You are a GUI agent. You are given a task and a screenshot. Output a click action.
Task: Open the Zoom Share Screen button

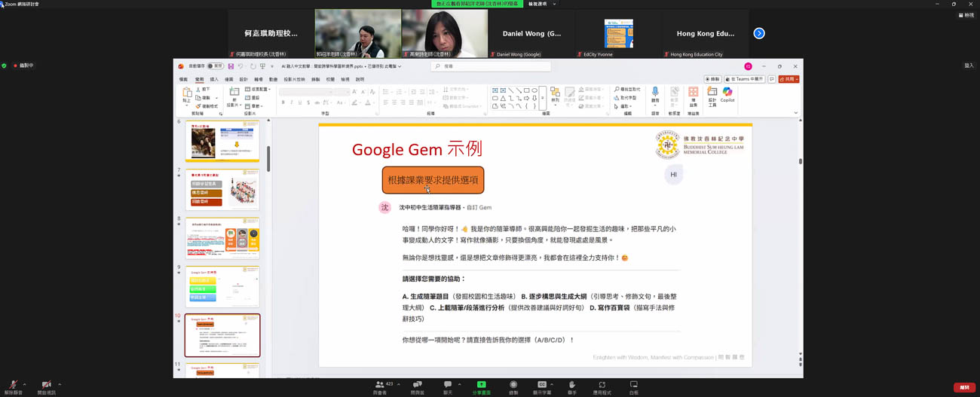[481, 385]
